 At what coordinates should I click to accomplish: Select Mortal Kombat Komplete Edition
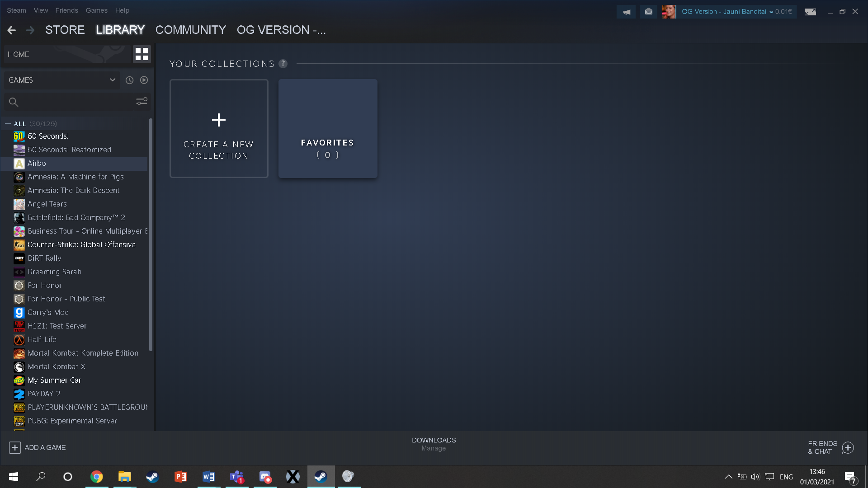74,353
